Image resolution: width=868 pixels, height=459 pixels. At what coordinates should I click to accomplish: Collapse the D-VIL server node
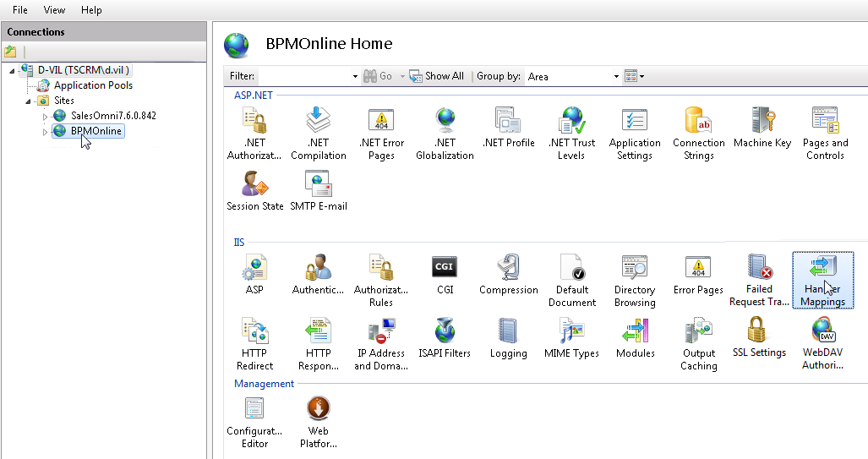(x=12, y=71)
